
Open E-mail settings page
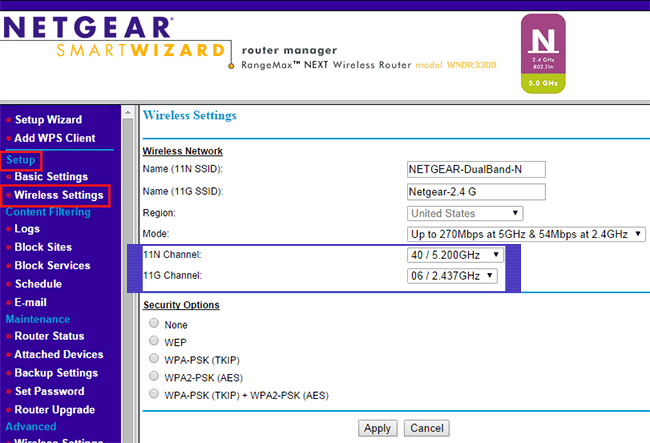30,303
